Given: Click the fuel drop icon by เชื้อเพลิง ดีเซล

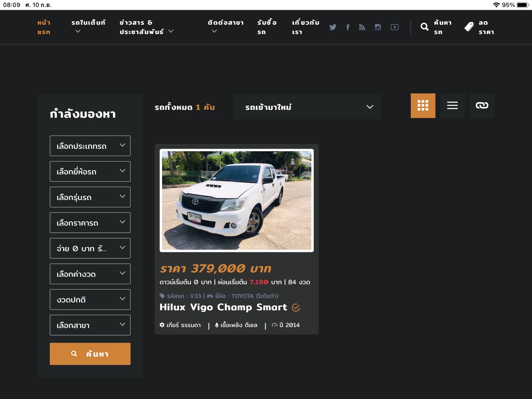Looking at the screenshot, I should tap(217, 325).
